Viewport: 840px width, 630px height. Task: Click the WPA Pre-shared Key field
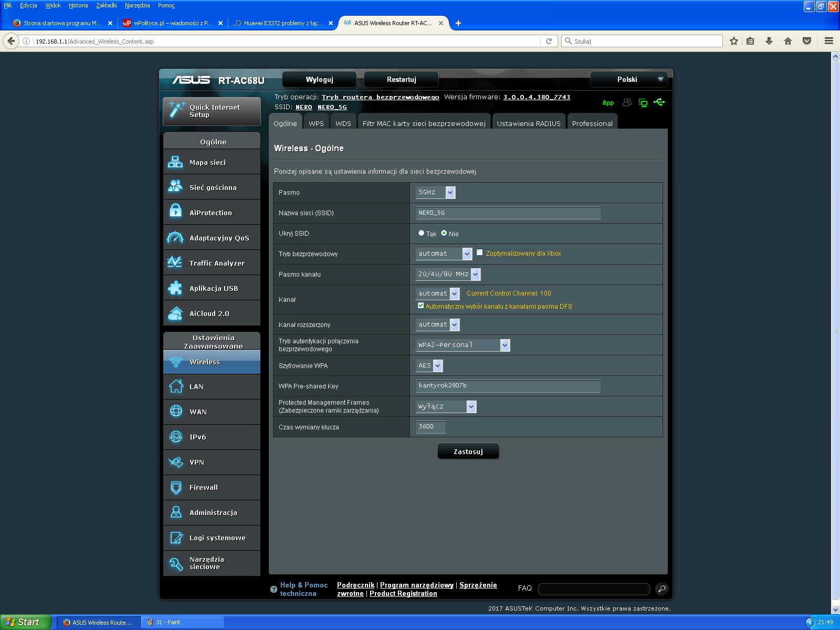click(508, 386)
